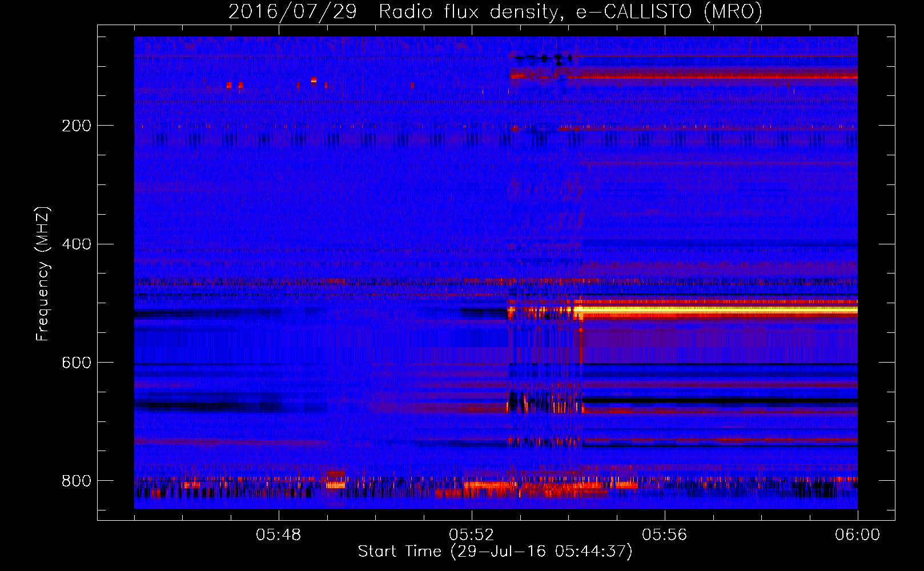This screenshot has height=571, width=924.
Task: Click the plot title "Radio flux density, e-CALLISTO (MRO)"
Action: tap(571, 11)
